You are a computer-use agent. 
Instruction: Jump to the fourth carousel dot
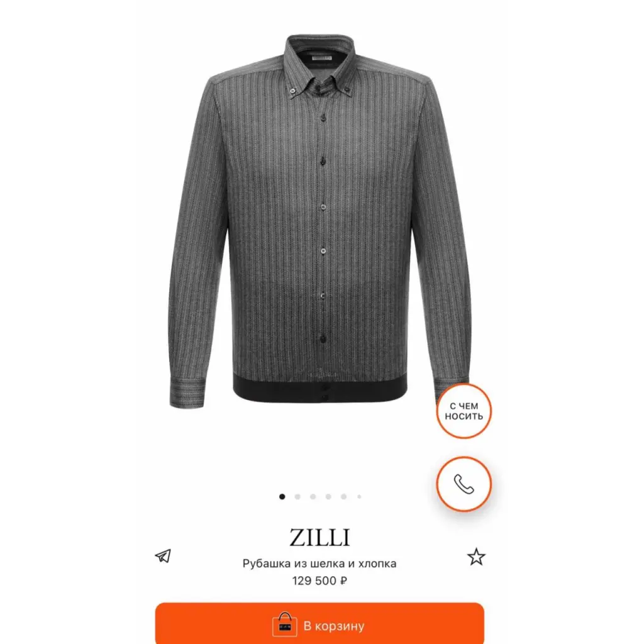tap(328, 497)
